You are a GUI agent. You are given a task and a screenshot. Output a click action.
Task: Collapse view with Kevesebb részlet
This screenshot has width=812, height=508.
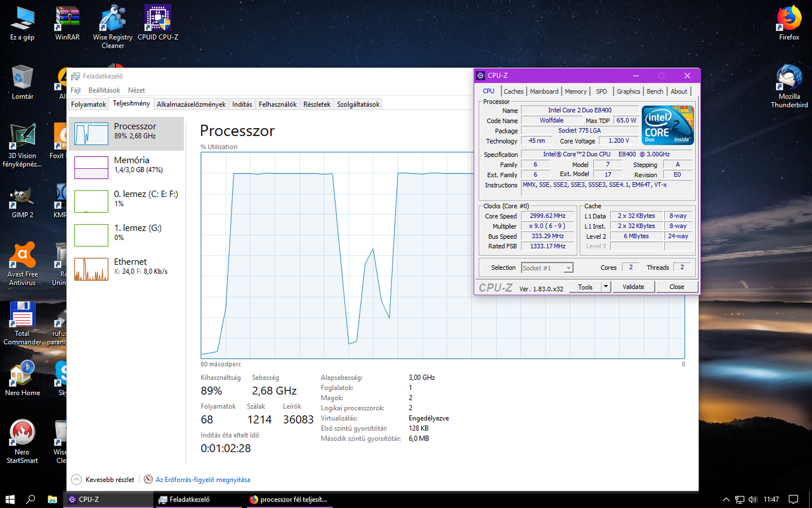(x=103, y=480)
